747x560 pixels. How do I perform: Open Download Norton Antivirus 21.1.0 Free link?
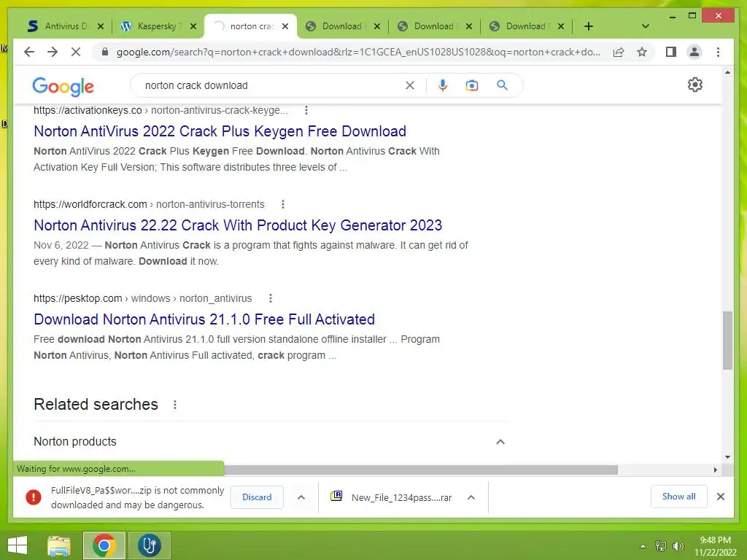tap(204, 319)
